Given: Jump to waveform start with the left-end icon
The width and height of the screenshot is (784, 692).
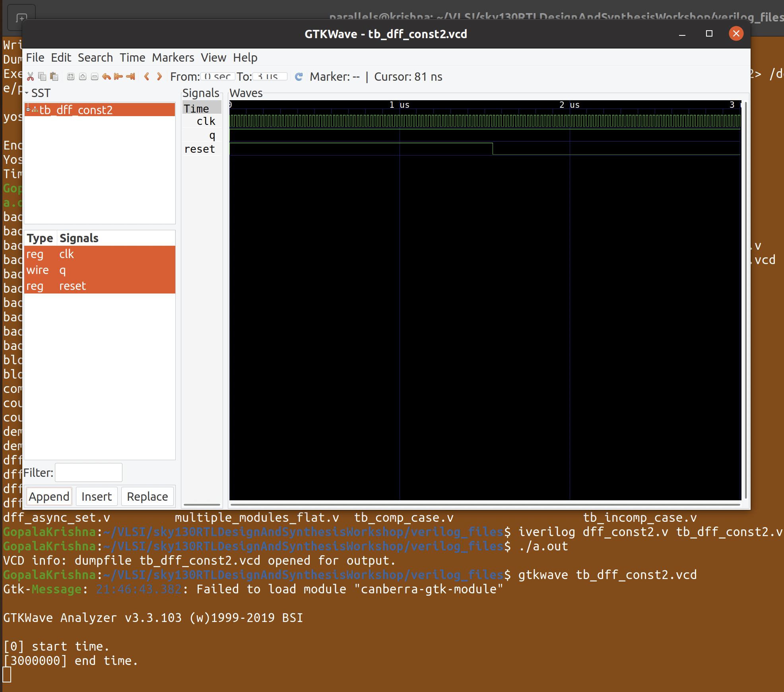Looking at the screenshot, I should coord(118,76).
